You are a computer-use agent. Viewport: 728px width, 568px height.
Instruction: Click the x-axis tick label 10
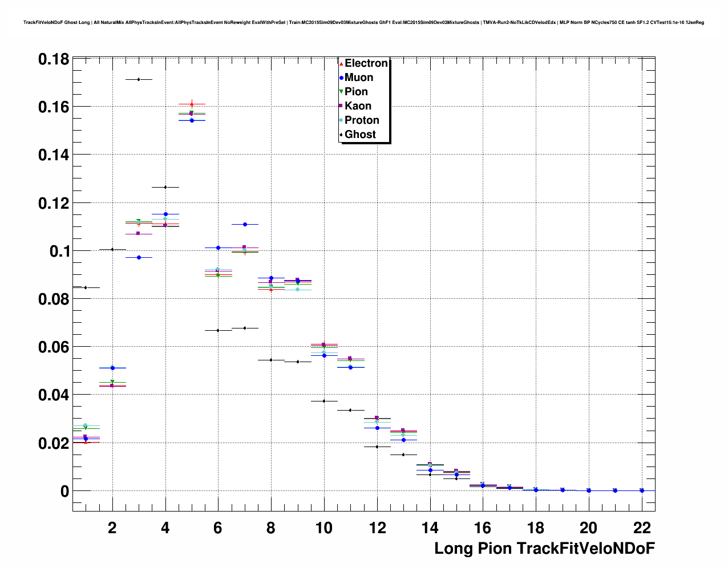coord(324,528)
